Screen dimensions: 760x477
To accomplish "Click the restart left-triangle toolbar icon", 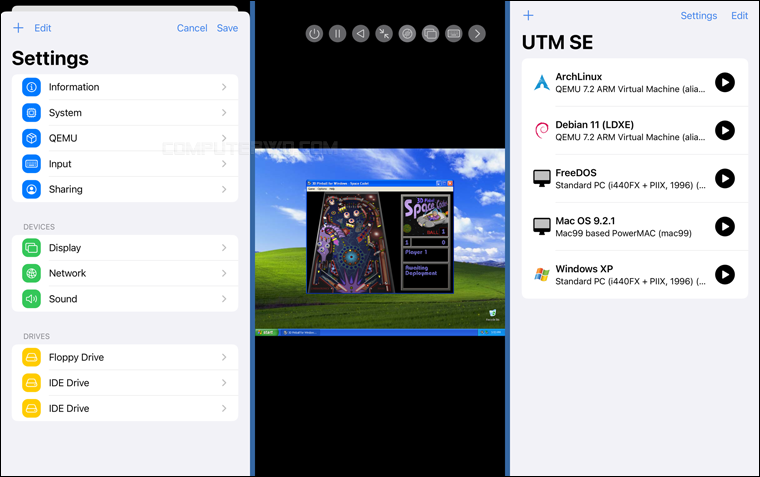I will pyautogui.click(x=361, y=34).
